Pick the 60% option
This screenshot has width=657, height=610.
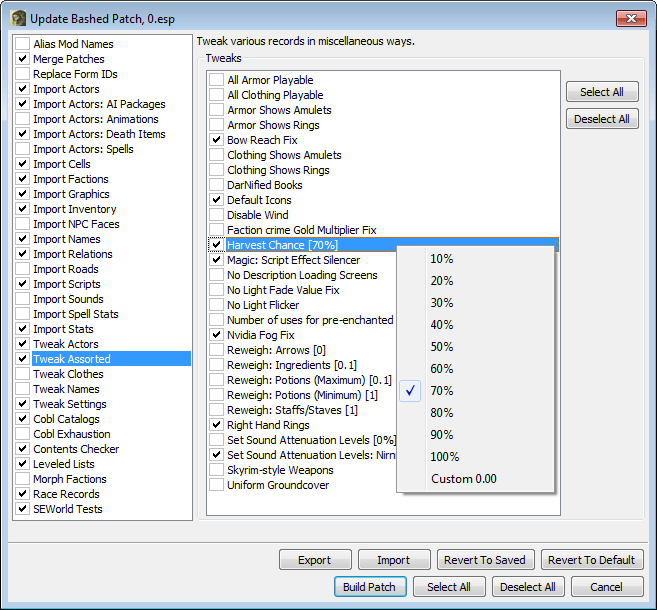pos(475,369)
